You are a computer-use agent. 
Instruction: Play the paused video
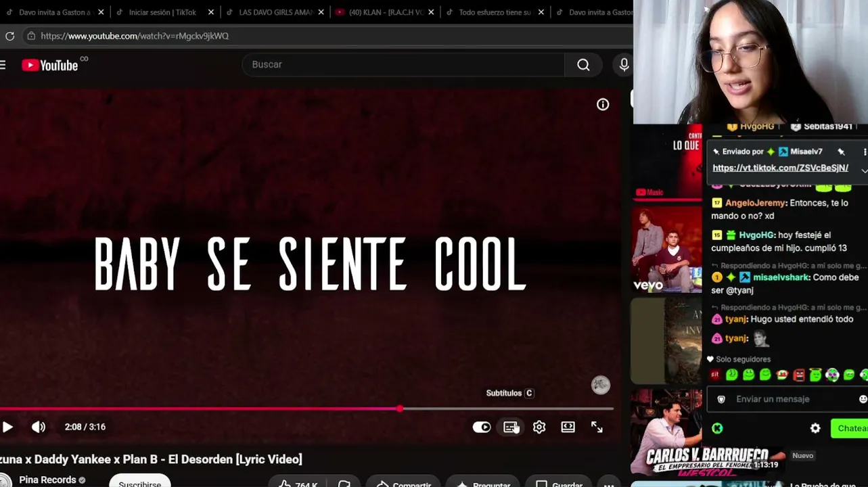tap(7, 427)
